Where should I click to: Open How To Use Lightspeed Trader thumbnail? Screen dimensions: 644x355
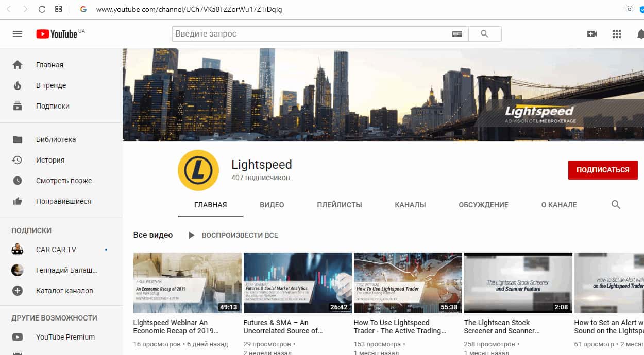[408, 283]
